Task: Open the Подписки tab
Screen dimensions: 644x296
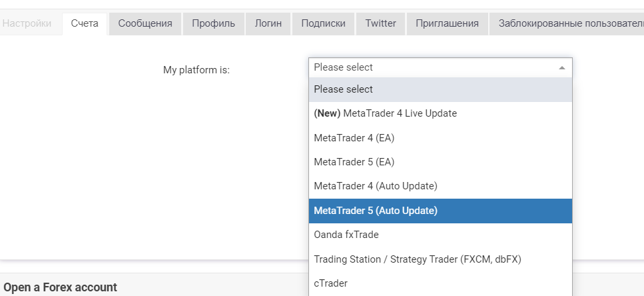Action: pyautogui.click(x=323, y=23)
